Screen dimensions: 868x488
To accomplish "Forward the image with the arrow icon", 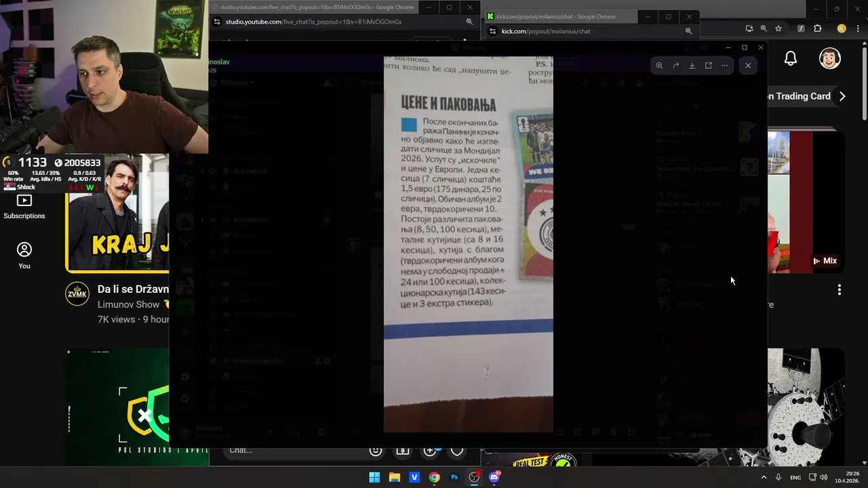I will pyautogui.click(x=675, y=66).
